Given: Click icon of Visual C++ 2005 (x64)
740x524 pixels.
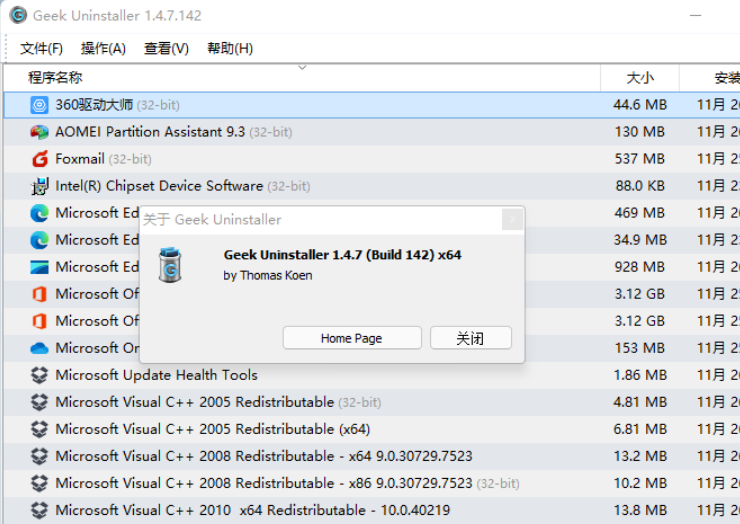Looking at the screenshot, I should click(x=39, y=429).
